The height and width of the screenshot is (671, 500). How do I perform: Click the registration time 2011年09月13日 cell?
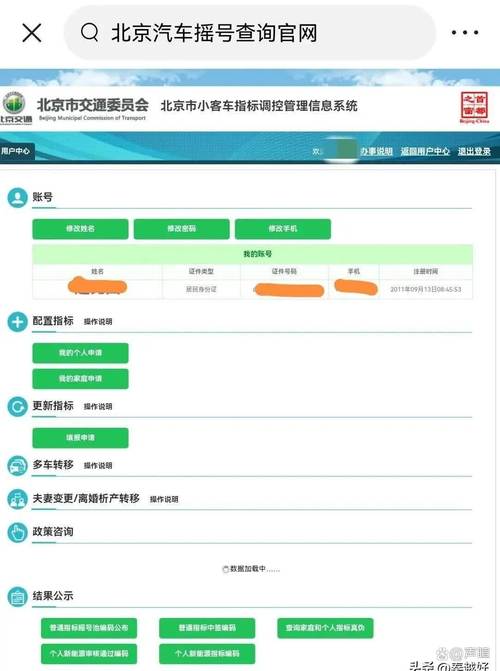[x=426, y=289]
